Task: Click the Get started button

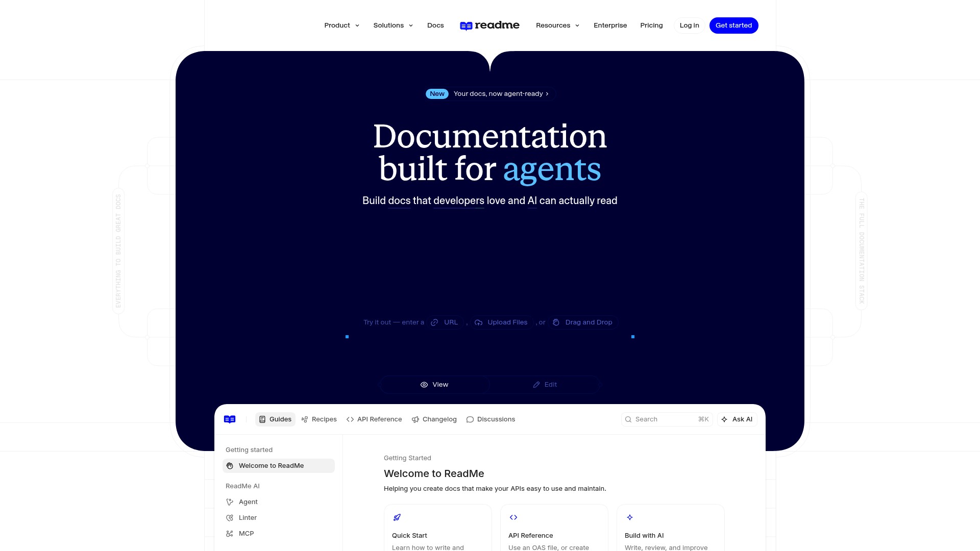Action: (x=733, y=26)
